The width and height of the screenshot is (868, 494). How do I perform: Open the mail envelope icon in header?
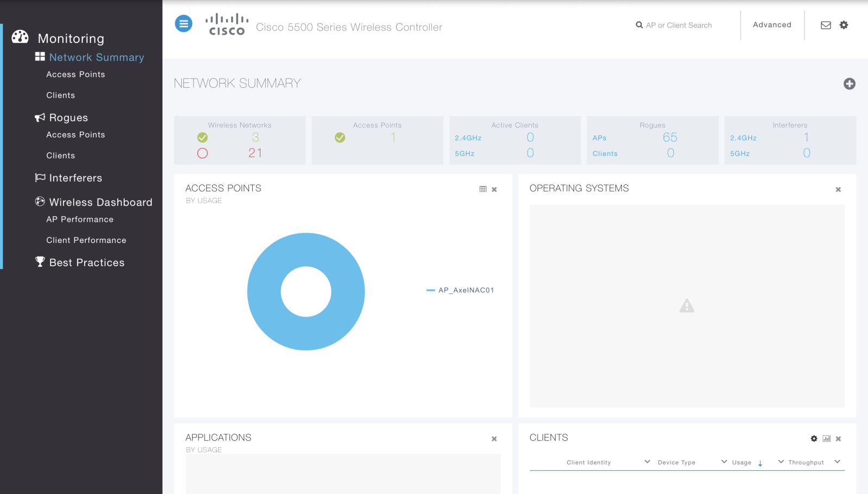point(826,25)
